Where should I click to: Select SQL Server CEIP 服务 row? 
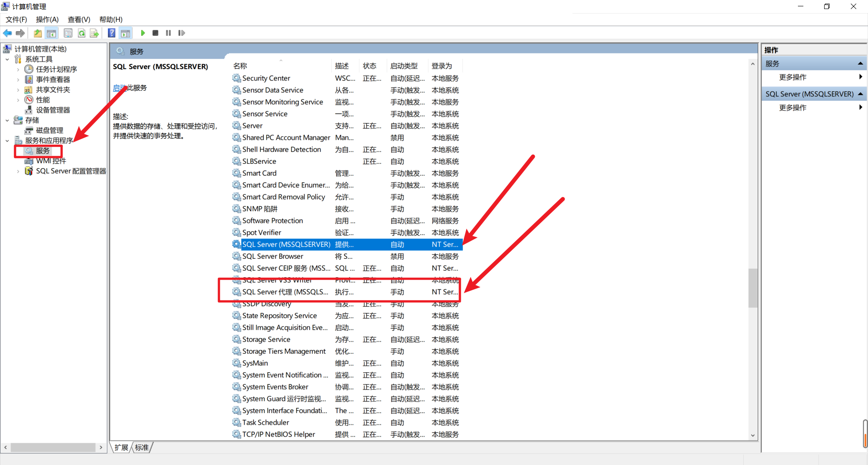(347, 268)
